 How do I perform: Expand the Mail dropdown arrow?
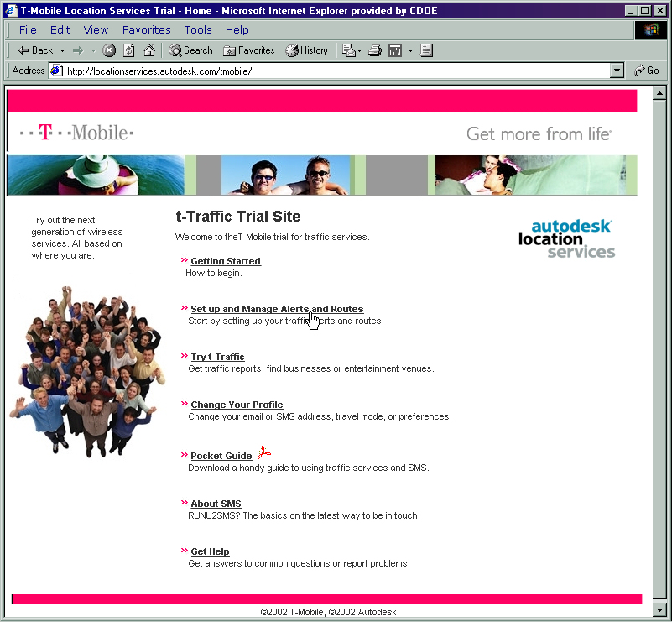tap(359, 50)
